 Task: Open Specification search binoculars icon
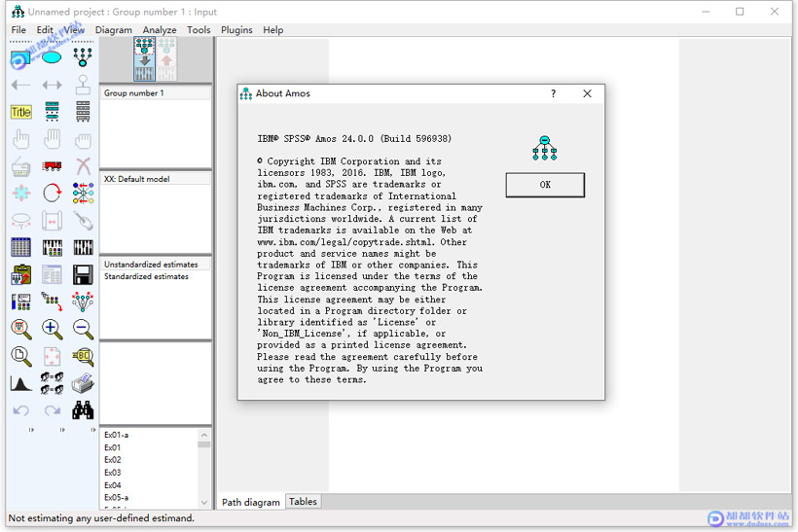click(83, 409)
